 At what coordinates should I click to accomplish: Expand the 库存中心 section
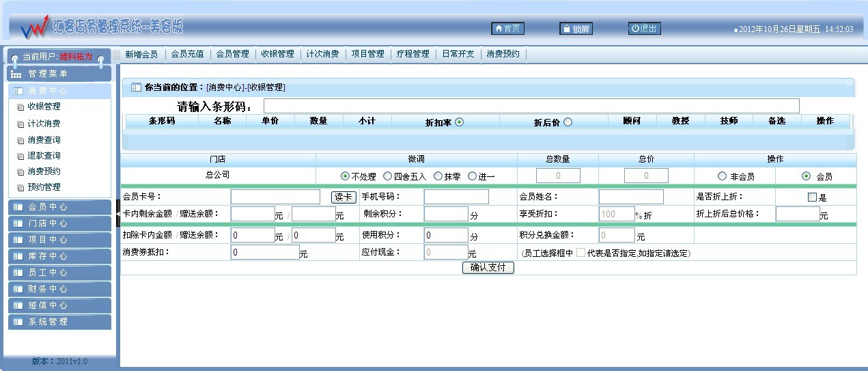point(59,256)
